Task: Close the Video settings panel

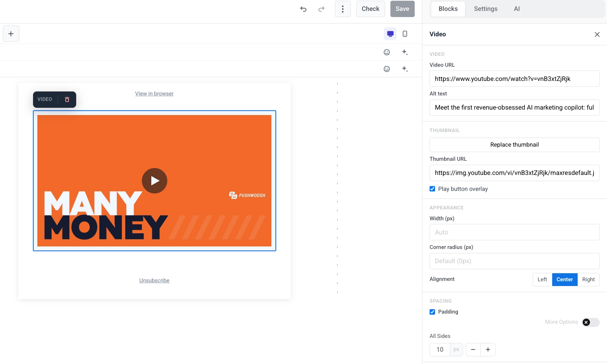Action: pos(597,34)
